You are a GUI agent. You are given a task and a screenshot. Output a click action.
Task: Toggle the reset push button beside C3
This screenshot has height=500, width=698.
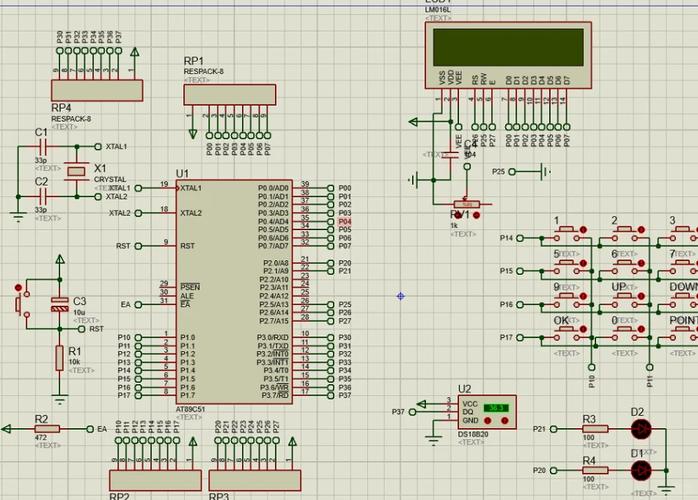click(18, 301)
